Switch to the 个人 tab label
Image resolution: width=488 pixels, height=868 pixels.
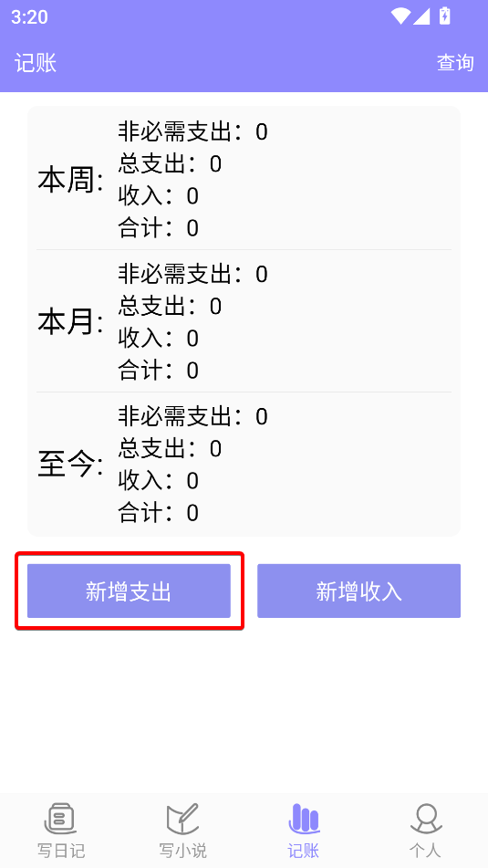tap(426, 851)
